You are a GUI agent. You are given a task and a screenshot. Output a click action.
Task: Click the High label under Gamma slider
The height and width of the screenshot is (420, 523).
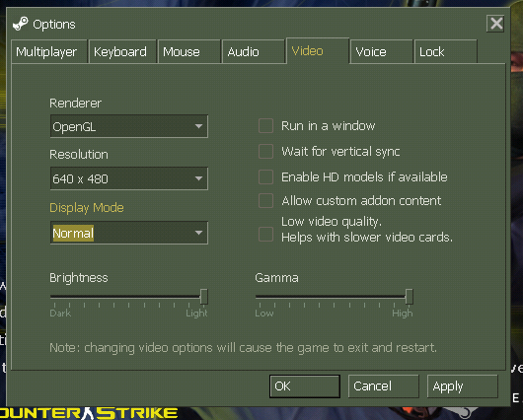(403, 314)
